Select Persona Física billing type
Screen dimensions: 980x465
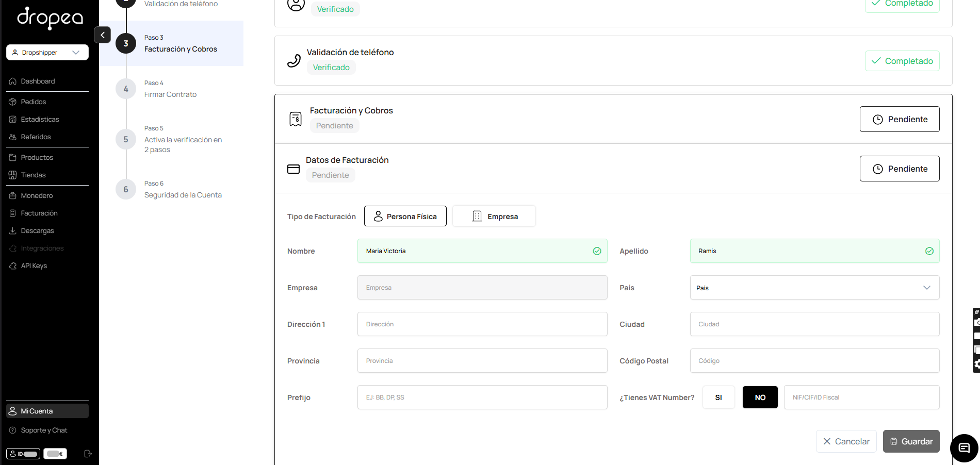(x=405, y=216)
